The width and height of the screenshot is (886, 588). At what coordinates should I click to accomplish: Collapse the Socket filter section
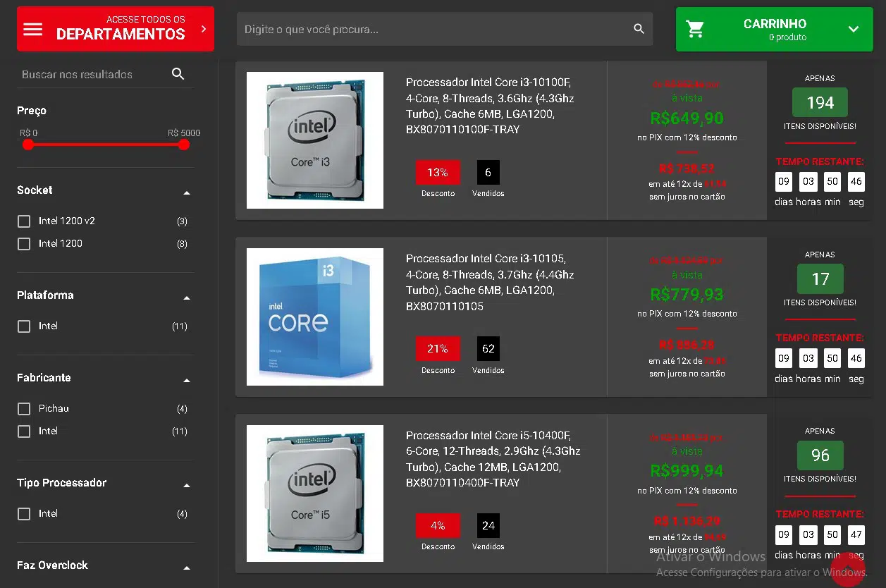point(187,192)
